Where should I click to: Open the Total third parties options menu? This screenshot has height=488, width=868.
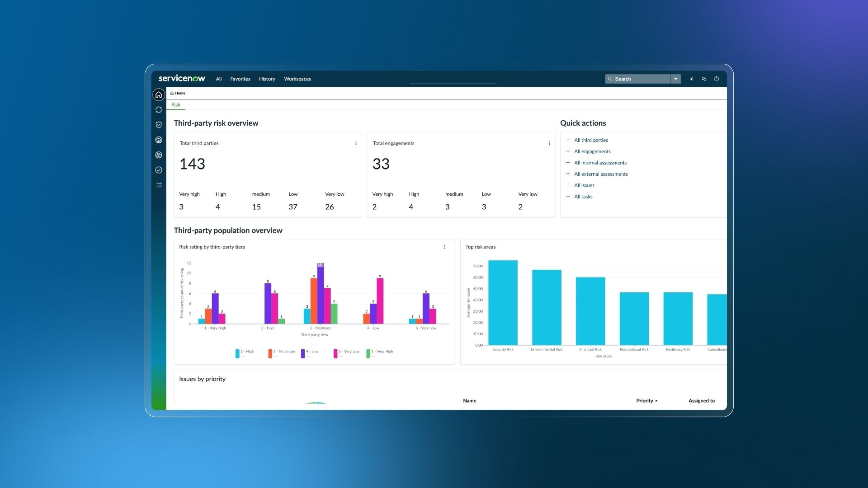(356, 143)
